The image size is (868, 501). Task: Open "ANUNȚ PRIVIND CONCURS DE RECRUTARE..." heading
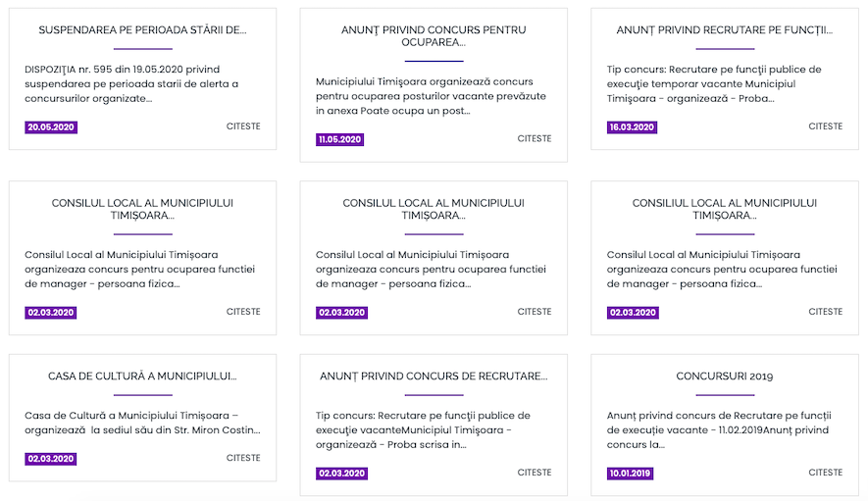click(434, 376)
